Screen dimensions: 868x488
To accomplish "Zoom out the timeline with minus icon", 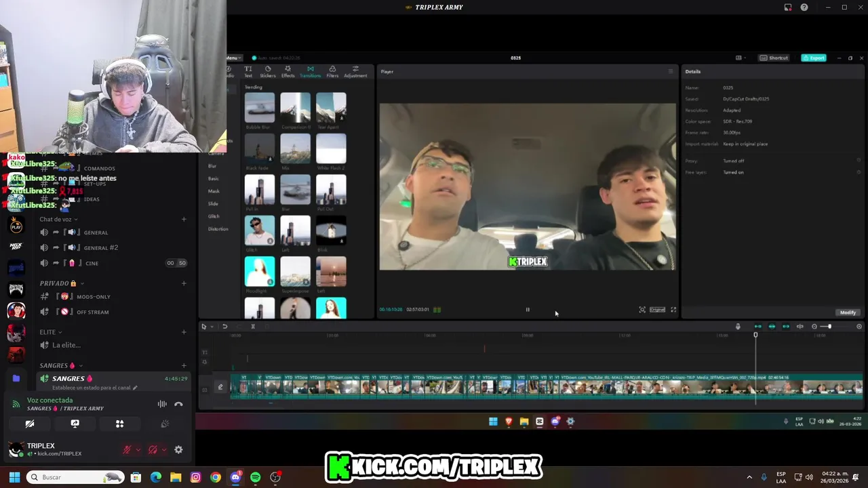I will [814, 327].
